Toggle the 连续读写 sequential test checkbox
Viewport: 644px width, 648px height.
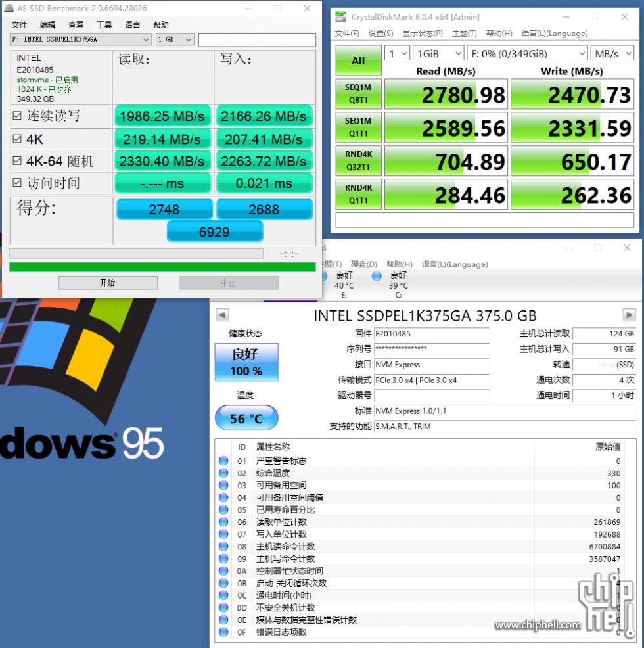[17, 116]
